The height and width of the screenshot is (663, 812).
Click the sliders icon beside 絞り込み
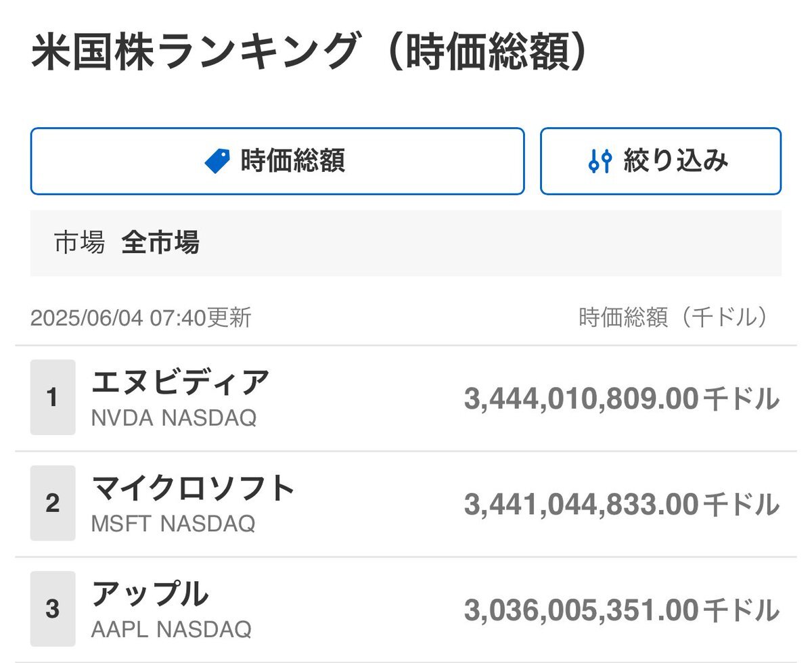600,161
